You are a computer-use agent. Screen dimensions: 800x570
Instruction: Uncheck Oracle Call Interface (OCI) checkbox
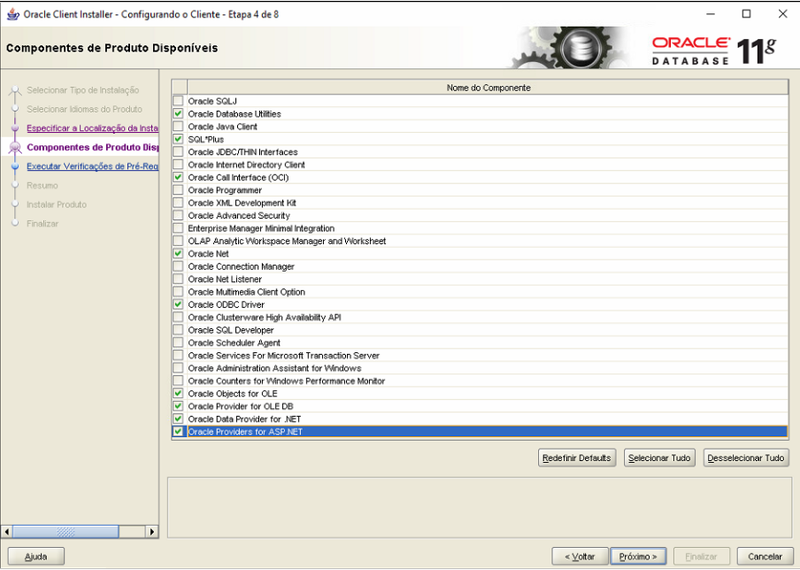(178, 178)
